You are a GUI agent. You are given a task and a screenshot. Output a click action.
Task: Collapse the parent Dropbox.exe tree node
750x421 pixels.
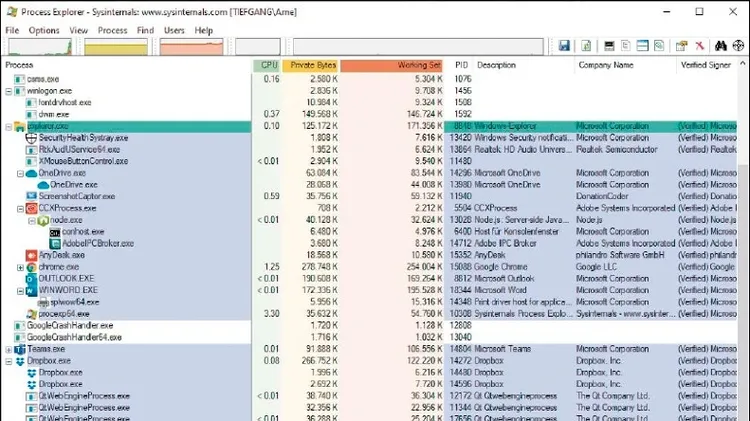coord(9,362)
